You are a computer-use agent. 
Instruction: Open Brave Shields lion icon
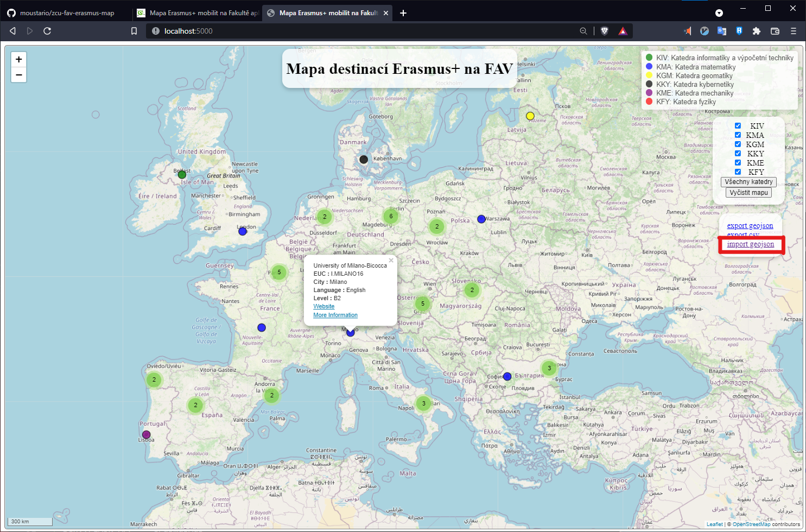(x=605, y=31)
